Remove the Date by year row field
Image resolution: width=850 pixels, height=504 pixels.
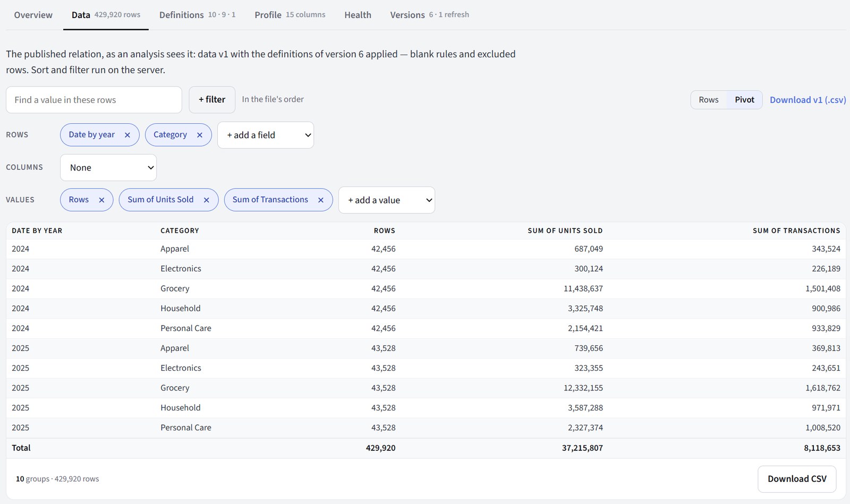(x=127, y=135)
